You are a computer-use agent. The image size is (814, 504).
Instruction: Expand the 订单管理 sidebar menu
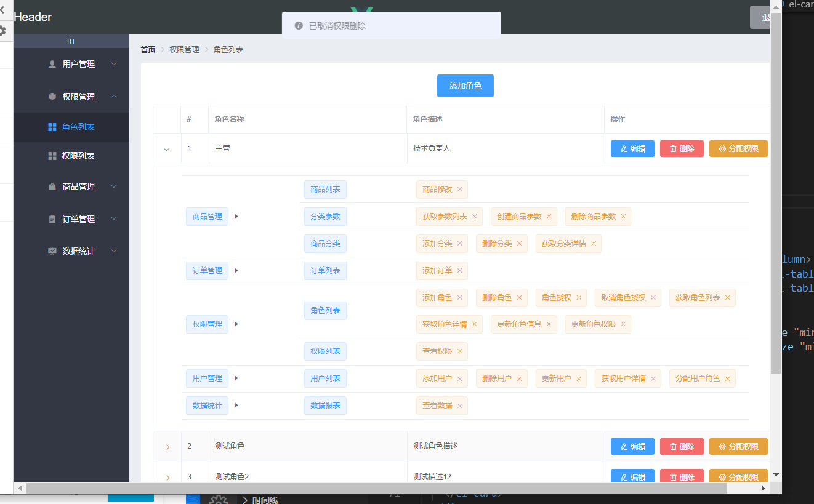point(71,219)
